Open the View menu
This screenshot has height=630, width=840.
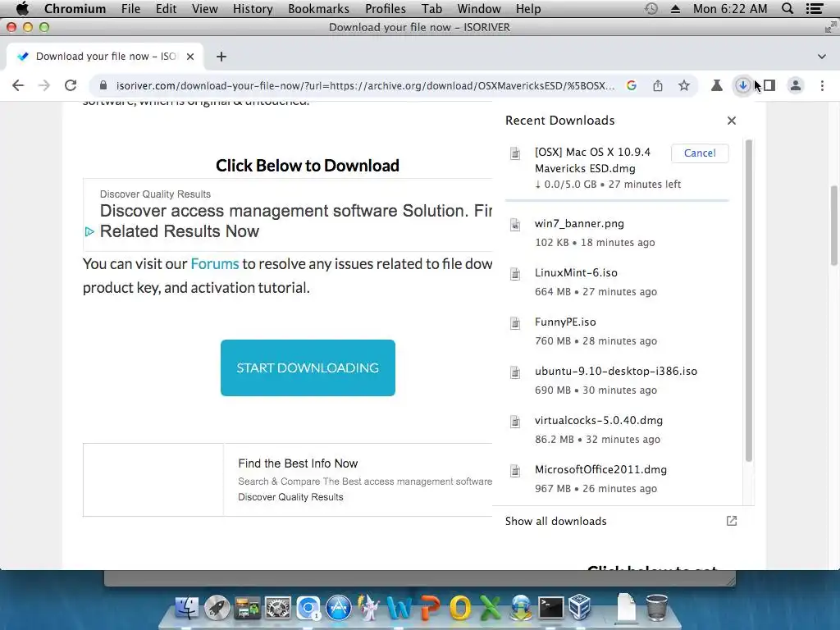(204, 9)
